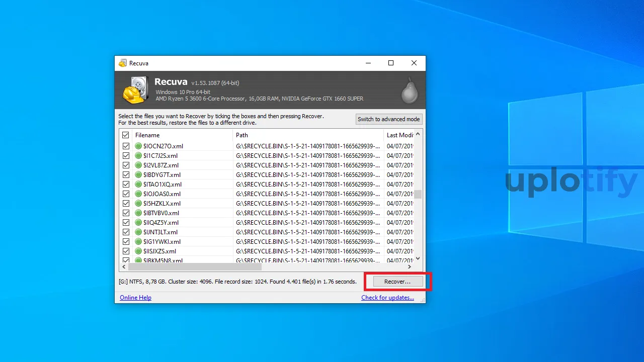Click the green status dot for $IBDYG7T.xml
This screenshot has height=362, width=644.
[x=139, y=175]
